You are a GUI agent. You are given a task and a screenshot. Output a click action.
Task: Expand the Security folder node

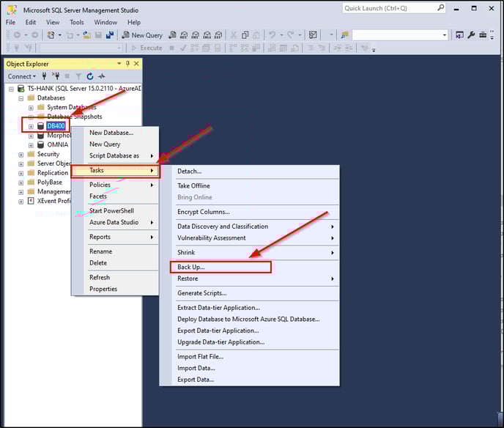click(21, 155)
